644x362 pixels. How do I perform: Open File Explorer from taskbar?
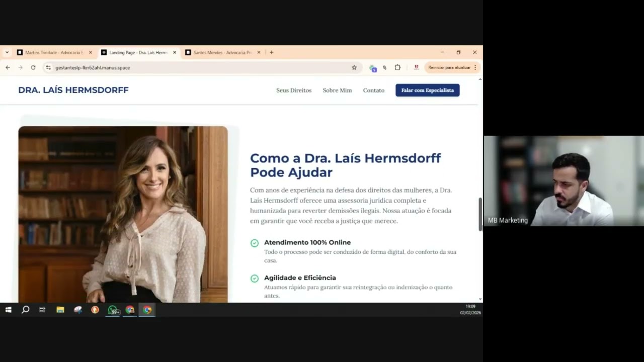pos(60,310)
